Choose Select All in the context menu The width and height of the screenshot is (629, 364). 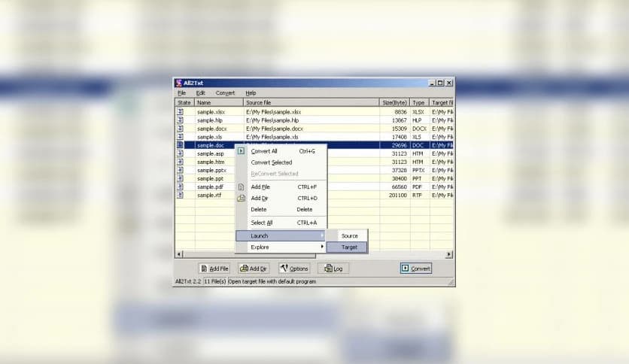pos(281,223)
